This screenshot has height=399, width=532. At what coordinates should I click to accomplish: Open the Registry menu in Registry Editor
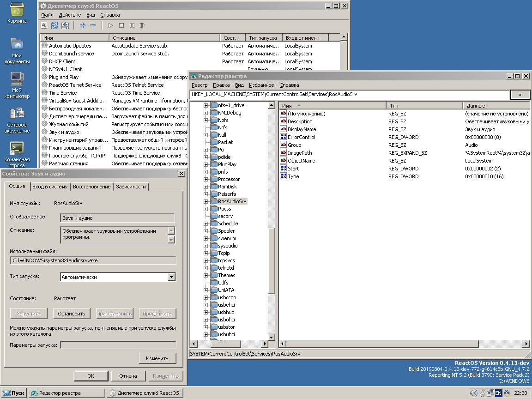199,85
